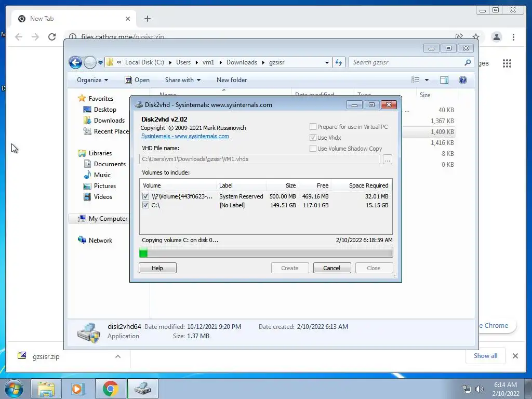
Task: Select Network in the navigation pane
Action: [x=100, y=240]
